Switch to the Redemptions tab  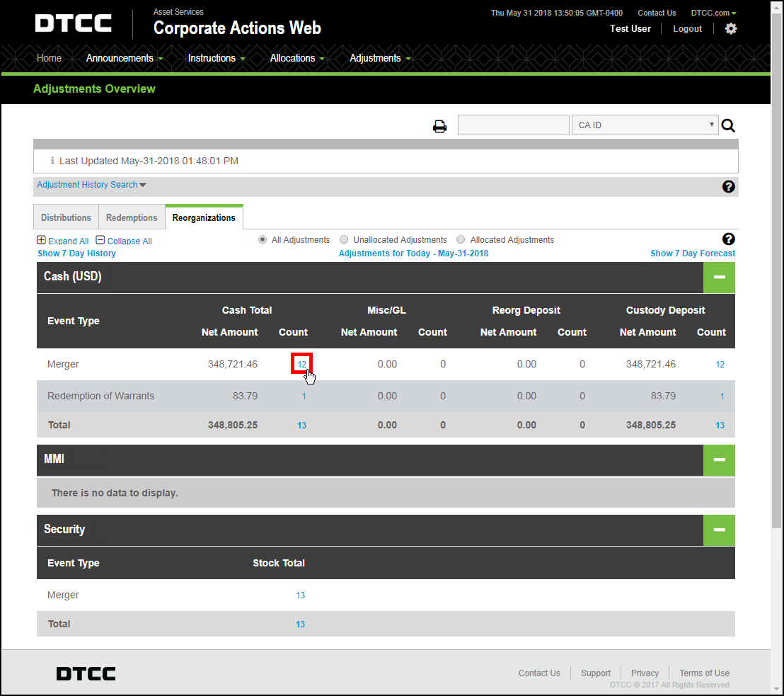(132, 217)
